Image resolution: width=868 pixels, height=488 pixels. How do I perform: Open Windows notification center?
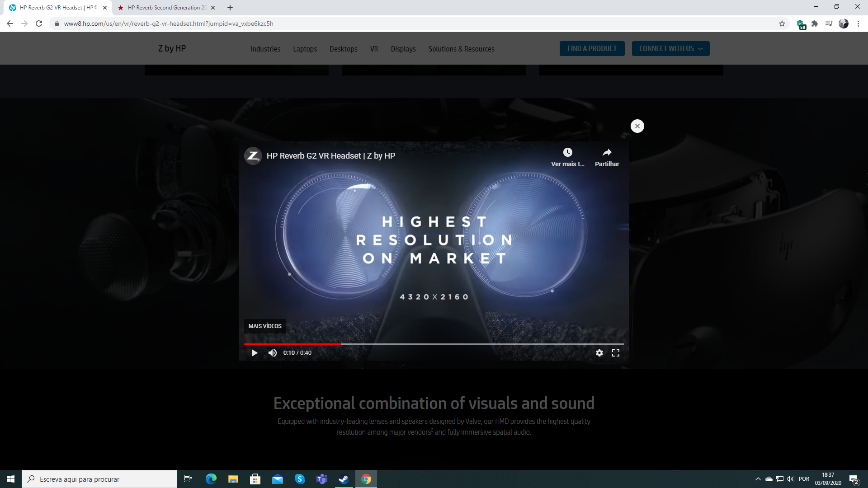854,479
